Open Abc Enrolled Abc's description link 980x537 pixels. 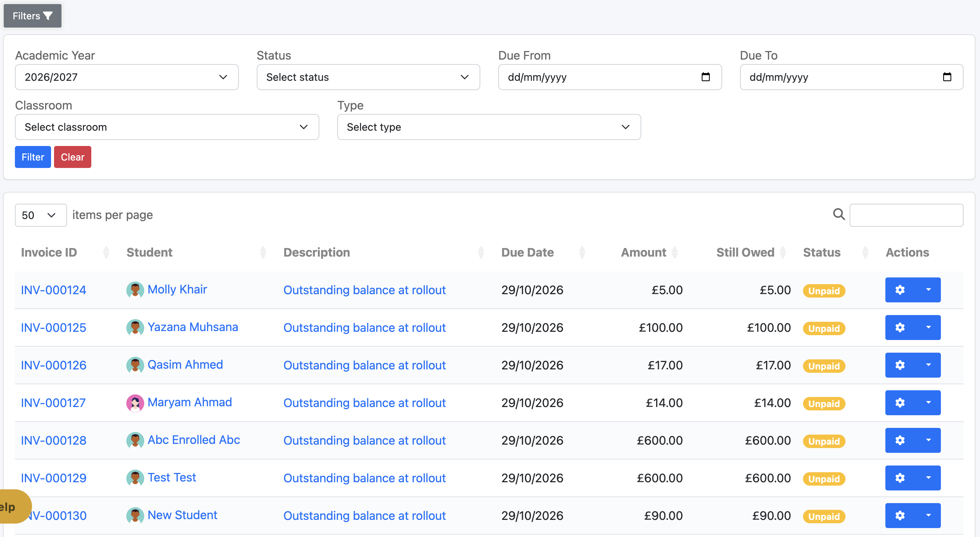click(364, 441)
